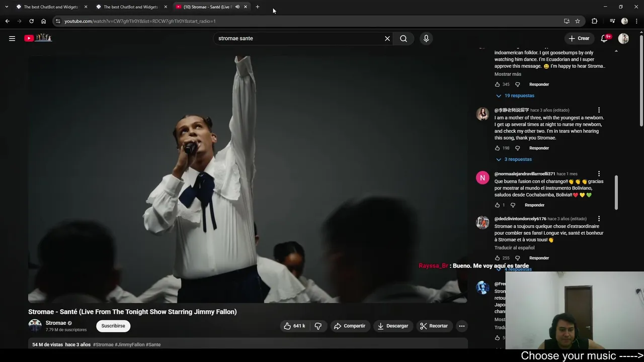644x362 pixels.
Task: View site information icon in address bar
Action: (58, 21)
